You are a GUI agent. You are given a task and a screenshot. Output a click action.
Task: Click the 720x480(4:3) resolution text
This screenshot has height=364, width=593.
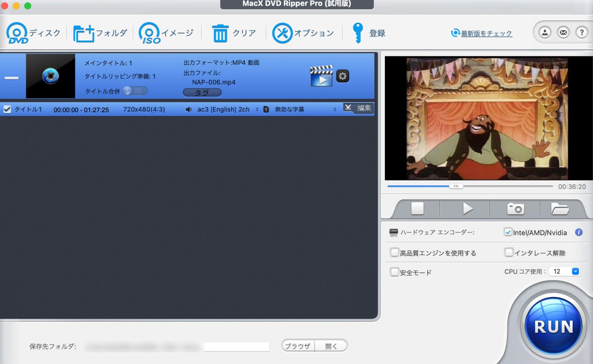(144, 109)
